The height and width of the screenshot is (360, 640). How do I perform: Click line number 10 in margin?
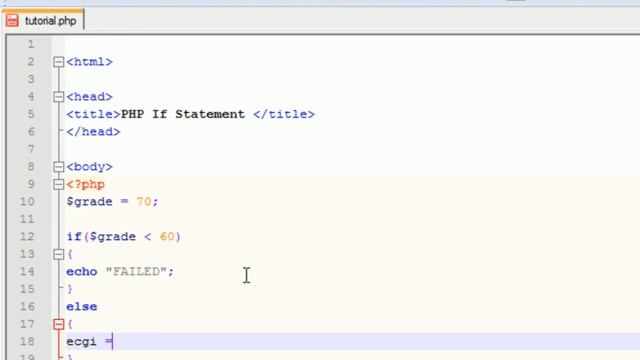click(27, 202)
